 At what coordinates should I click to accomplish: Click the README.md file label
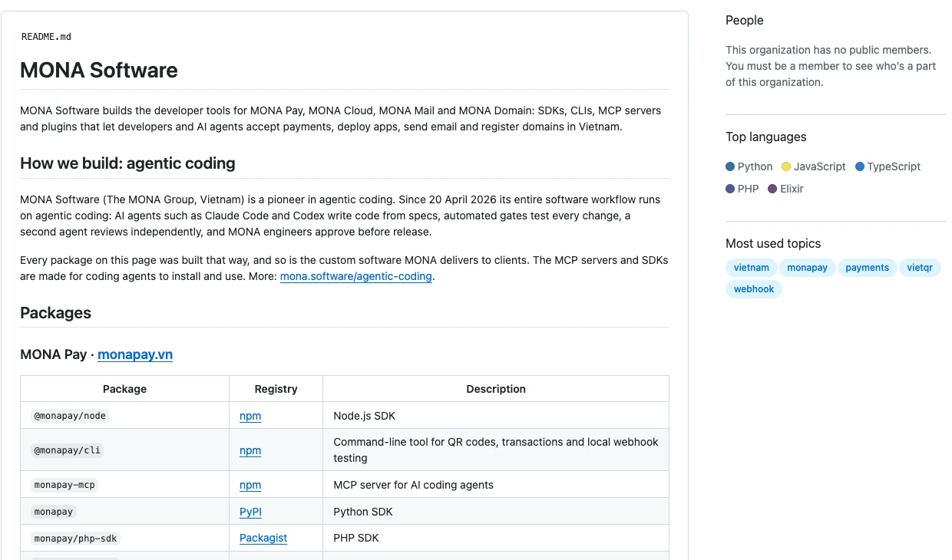tap(47, 37)
